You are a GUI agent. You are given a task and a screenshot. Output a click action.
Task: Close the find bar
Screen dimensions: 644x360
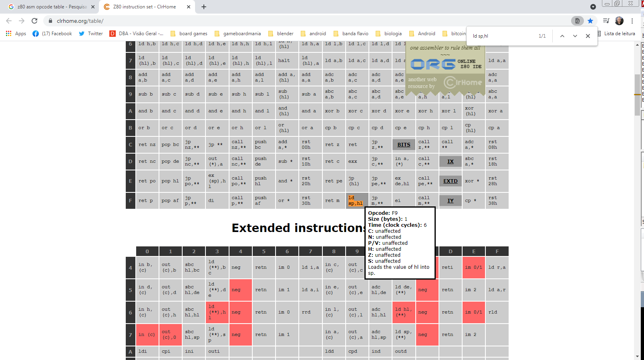coord(588,36)
